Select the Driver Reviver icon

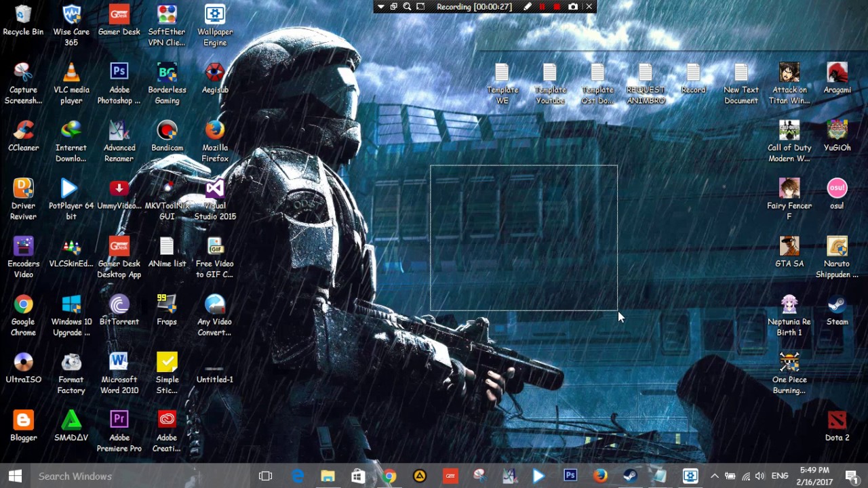click(23, 199)
